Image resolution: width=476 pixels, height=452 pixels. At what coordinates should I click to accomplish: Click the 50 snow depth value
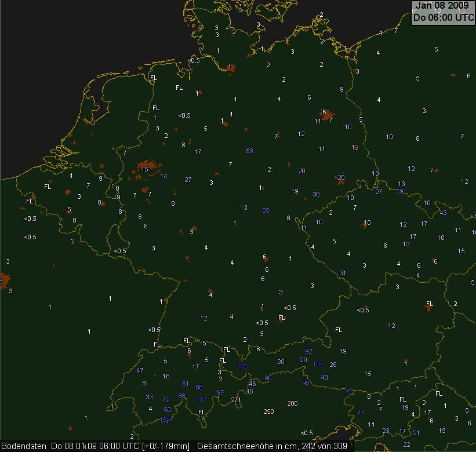(x=168, y=410)
